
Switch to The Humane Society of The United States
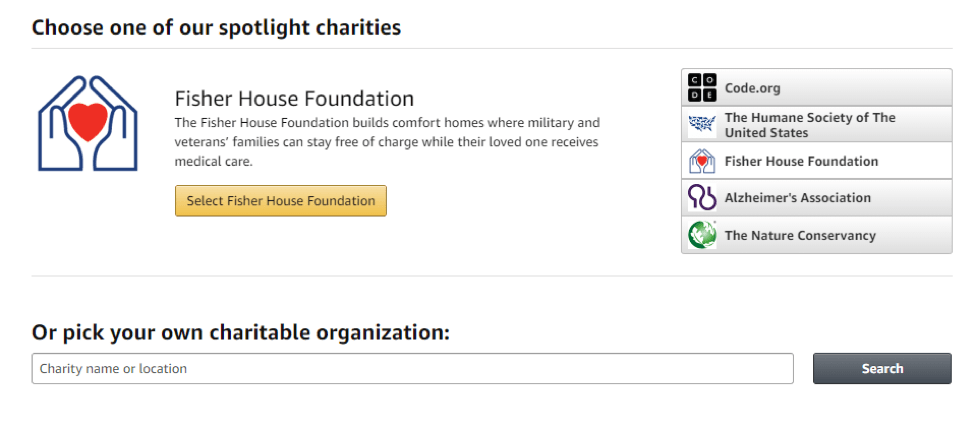(x=810, y=125)
